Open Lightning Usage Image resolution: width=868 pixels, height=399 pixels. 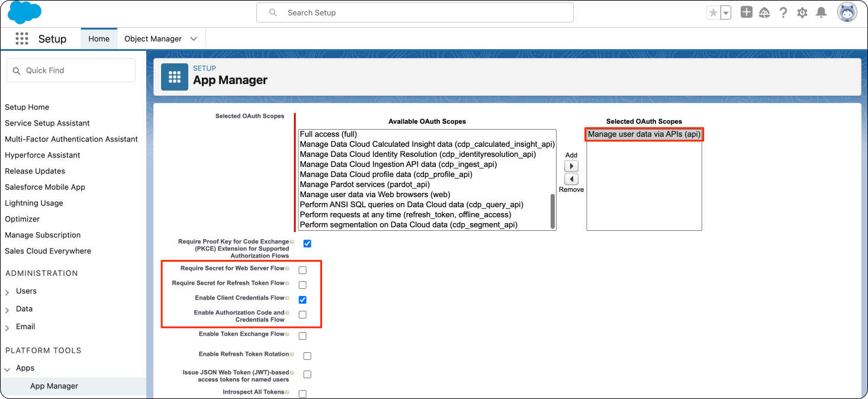click(x=34, y=203)
